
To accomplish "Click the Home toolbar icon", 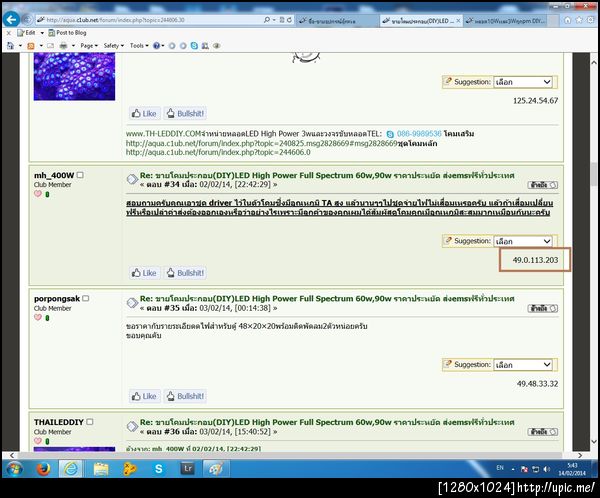I will [10, 46].
